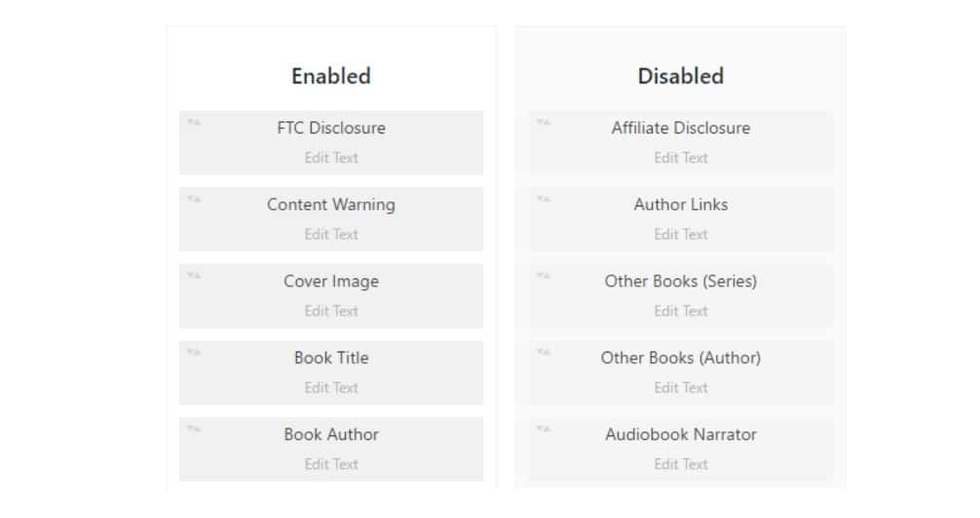Click Edit Text under Other Books (Series)
The image size is (980, 518).
tap(681, 312)
